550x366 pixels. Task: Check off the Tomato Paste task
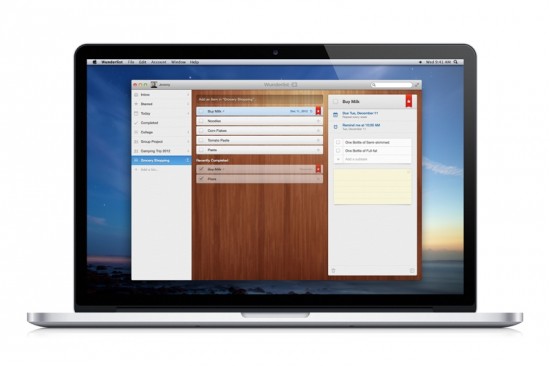[x=201, y=140]
